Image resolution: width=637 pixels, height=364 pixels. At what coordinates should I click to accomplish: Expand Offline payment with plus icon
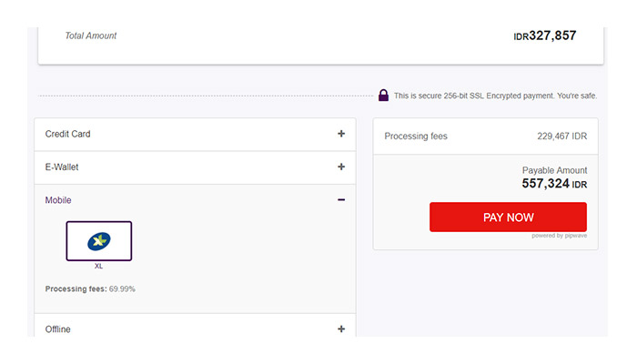pyautogui.click(x=341, y=329)
